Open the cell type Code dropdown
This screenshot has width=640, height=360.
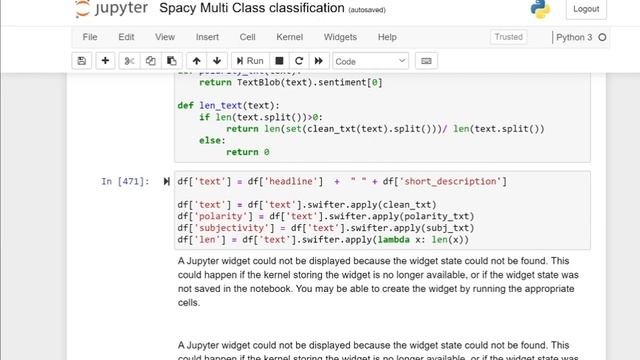click(370, 61)
